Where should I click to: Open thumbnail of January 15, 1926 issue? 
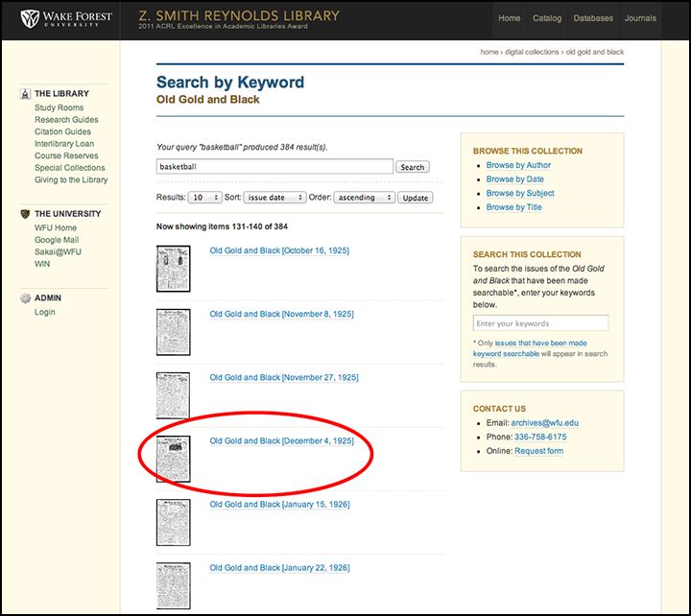[173, 522]
